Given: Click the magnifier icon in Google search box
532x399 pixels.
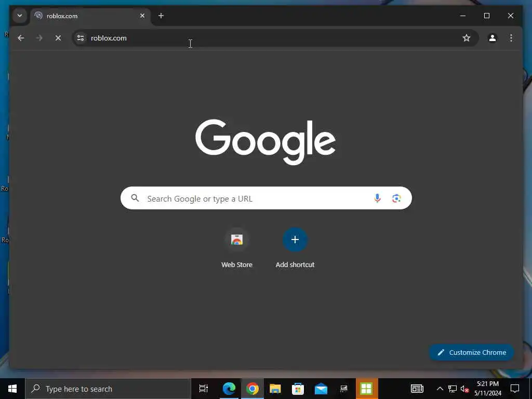Looking at the screenshot, I should [x=135, y=198].
